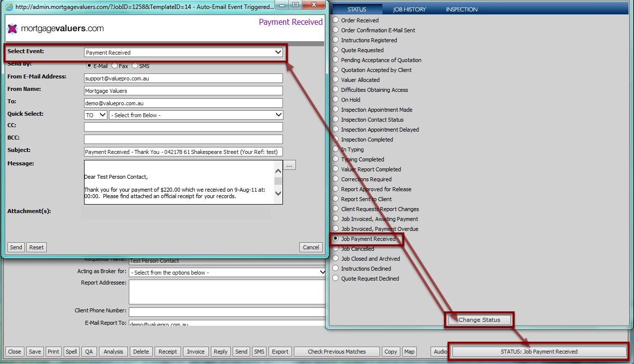Click the Save button in bottom toolbar
Screen dimensions: 634x364
[x=35, y=352]
